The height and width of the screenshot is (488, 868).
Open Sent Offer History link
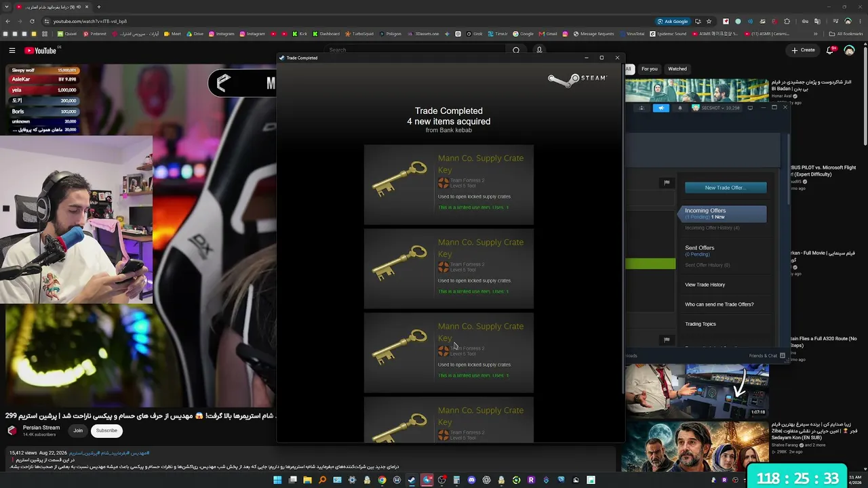point(707,265)
